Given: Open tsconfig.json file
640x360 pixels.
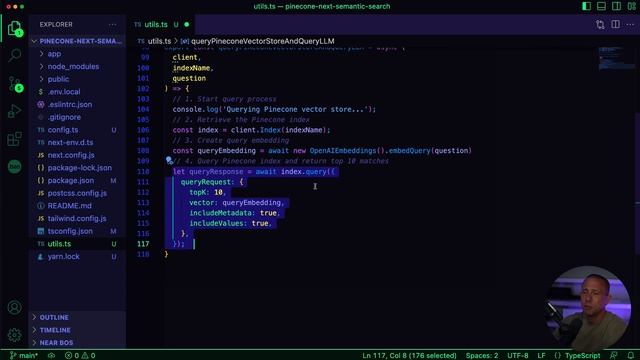Looking at the screenshot, I should 70,231.
